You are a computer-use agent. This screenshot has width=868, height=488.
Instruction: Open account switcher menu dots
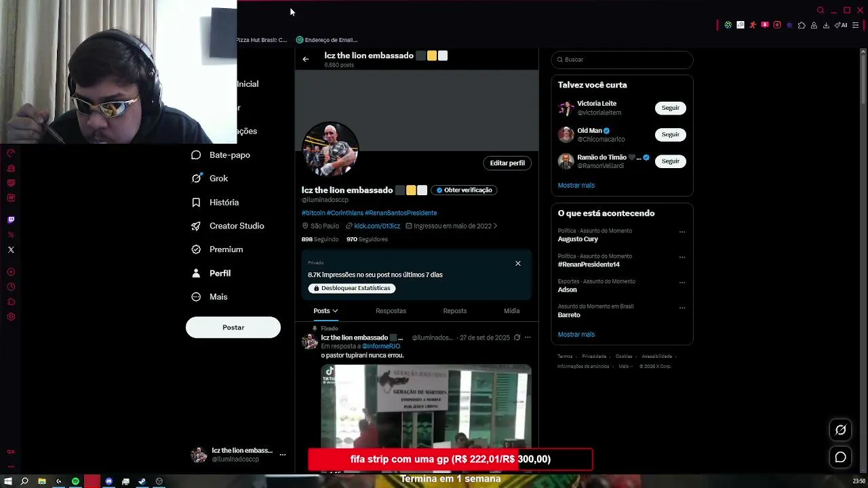(283, 455)
